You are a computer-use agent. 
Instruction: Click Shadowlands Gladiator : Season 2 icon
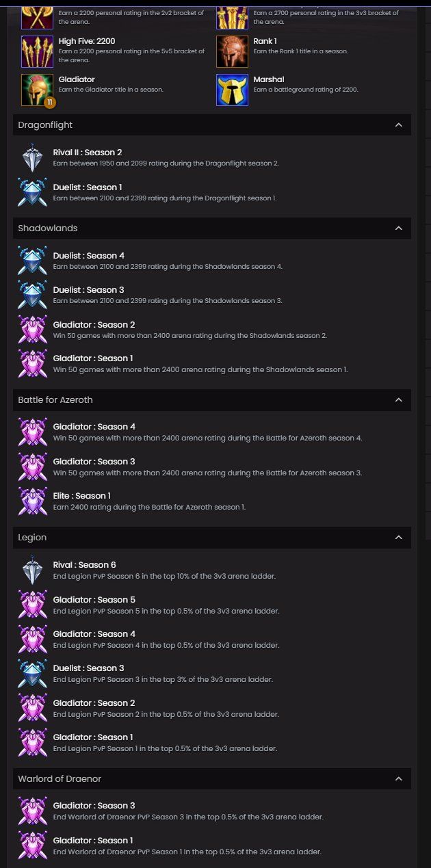[33, 330]
